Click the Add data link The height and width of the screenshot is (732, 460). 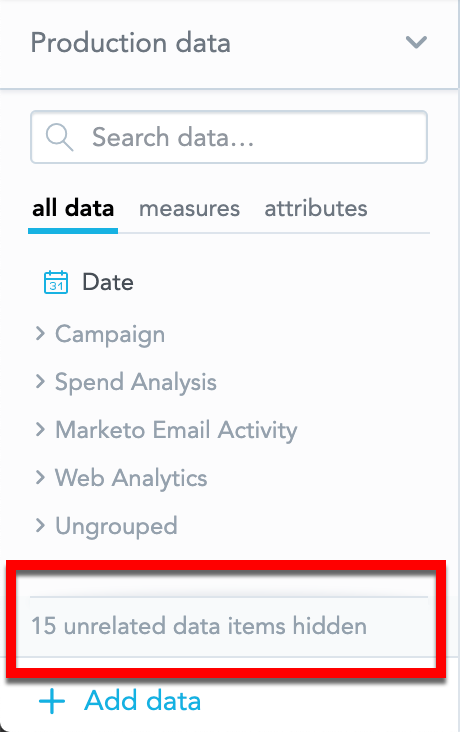tap(142, 701)
